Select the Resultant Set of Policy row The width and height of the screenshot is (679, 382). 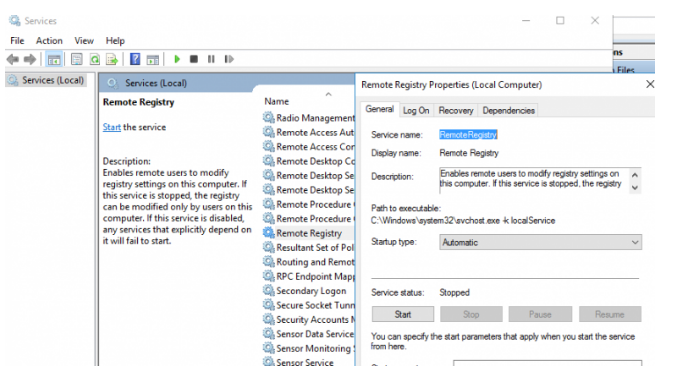click(x=309, y=247)
